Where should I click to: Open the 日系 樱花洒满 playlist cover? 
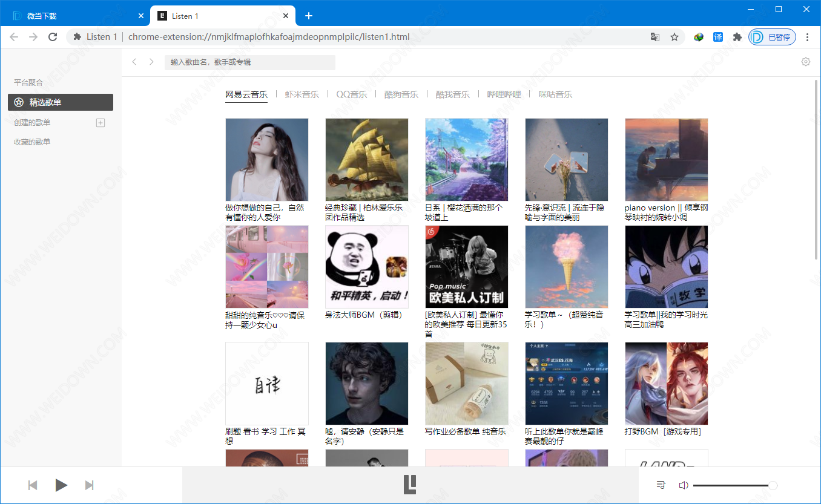[467, 160]
